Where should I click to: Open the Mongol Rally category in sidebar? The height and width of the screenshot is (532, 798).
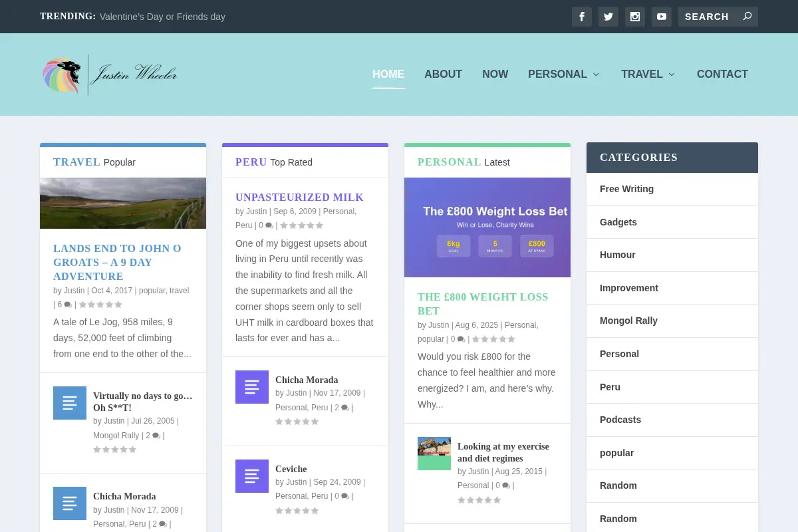click(628, 321)
